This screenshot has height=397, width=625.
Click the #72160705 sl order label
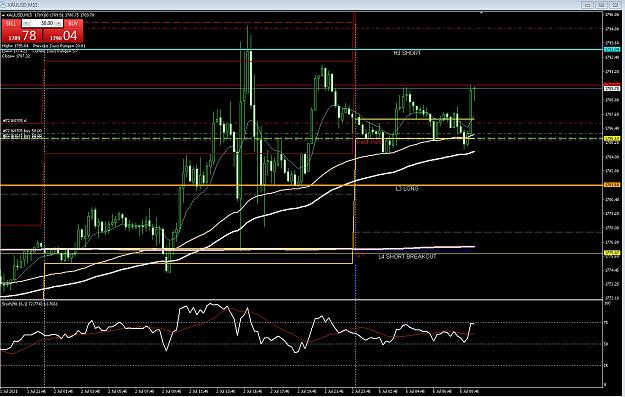coord(15,120)
